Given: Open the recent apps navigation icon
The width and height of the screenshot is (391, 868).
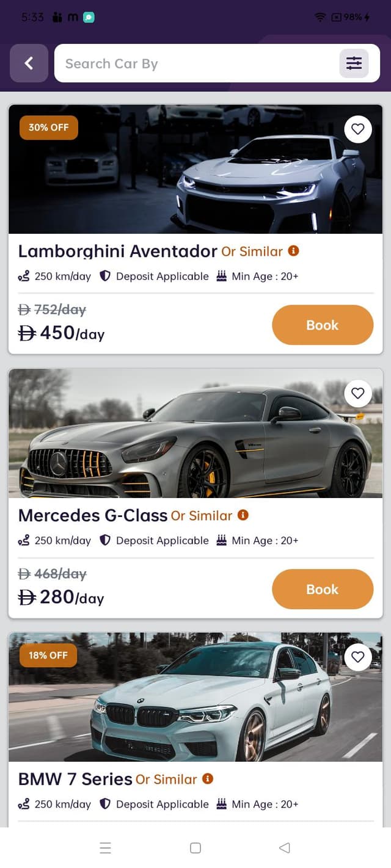Looking at the screenshot, I should tap(105, 848).
